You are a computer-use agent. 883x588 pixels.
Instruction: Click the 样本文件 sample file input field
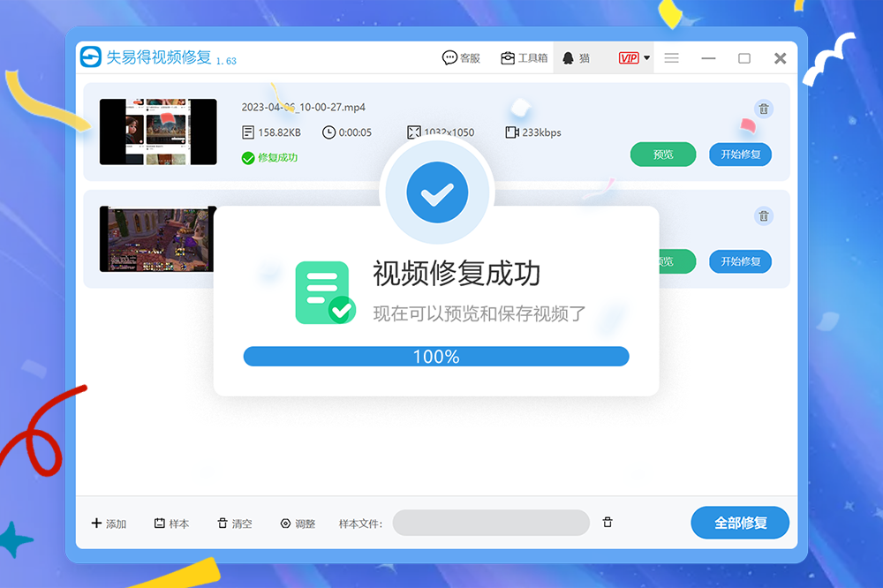[x=491, y=523]
